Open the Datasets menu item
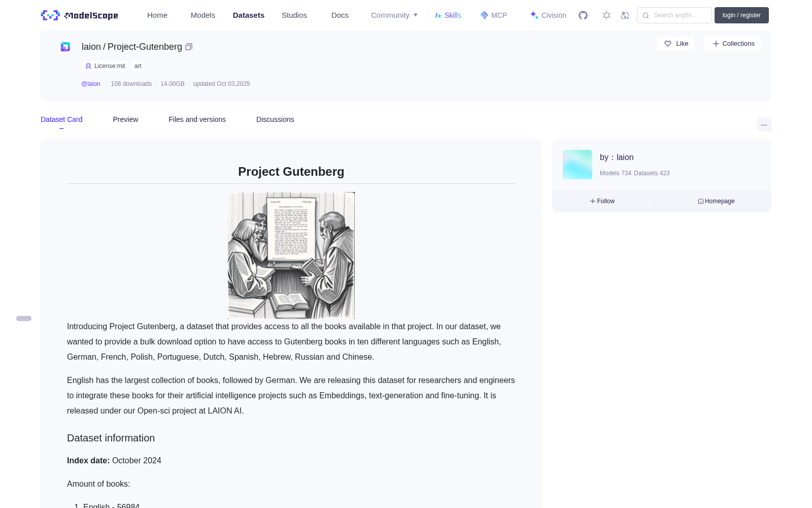The image size is (812, 508). tap(249, 15)
